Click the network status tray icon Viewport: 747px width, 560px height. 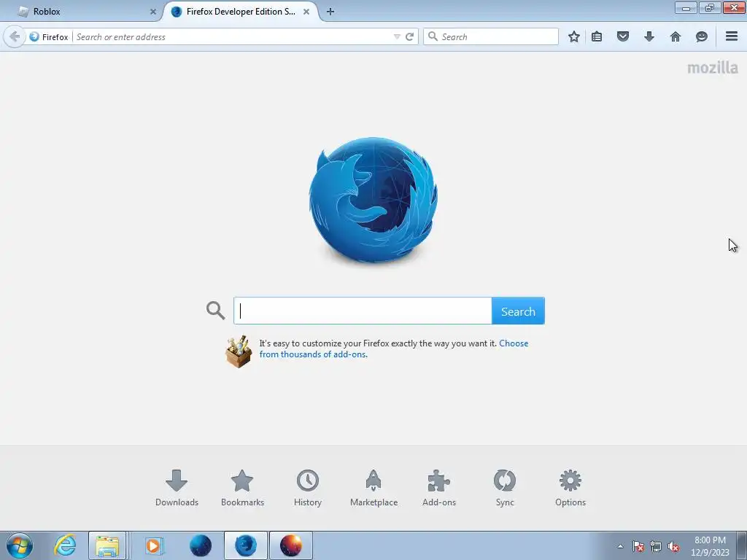click(656, 546)
